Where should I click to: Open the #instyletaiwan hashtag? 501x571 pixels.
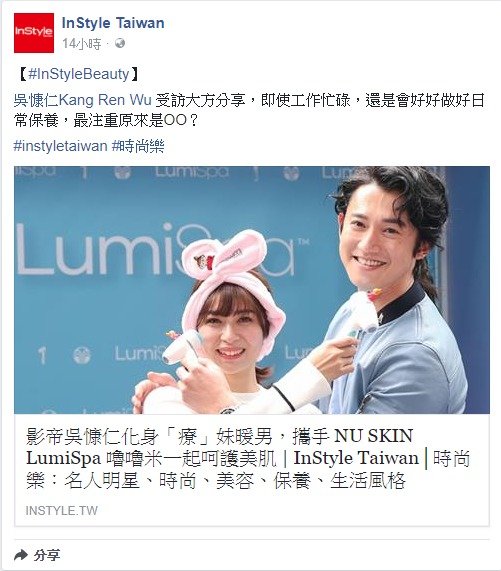coord(60,146)
